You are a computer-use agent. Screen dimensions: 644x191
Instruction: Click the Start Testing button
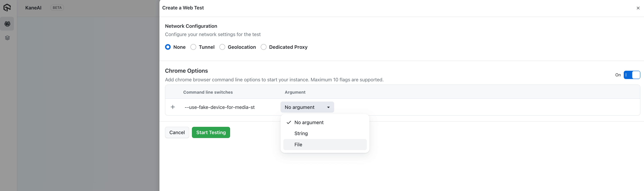211,133
